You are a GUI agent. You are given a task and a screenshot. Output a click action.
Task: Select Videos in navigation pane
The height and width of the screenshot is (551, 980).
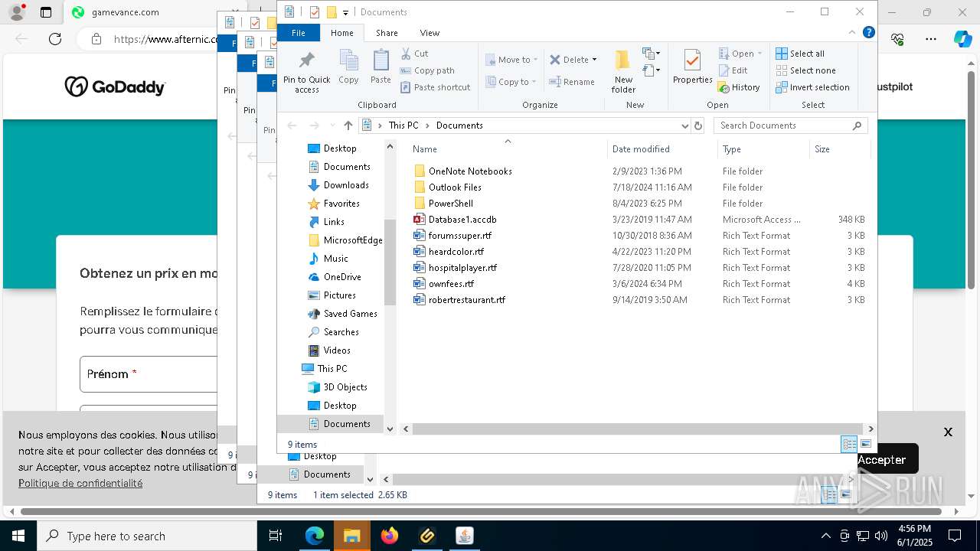coord(337,350)
